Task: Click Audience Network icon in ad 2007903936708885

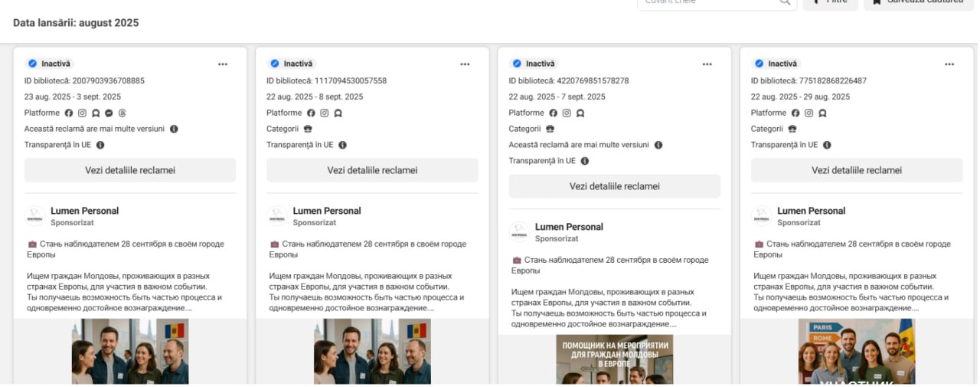Action: click(x=96, y=113)
